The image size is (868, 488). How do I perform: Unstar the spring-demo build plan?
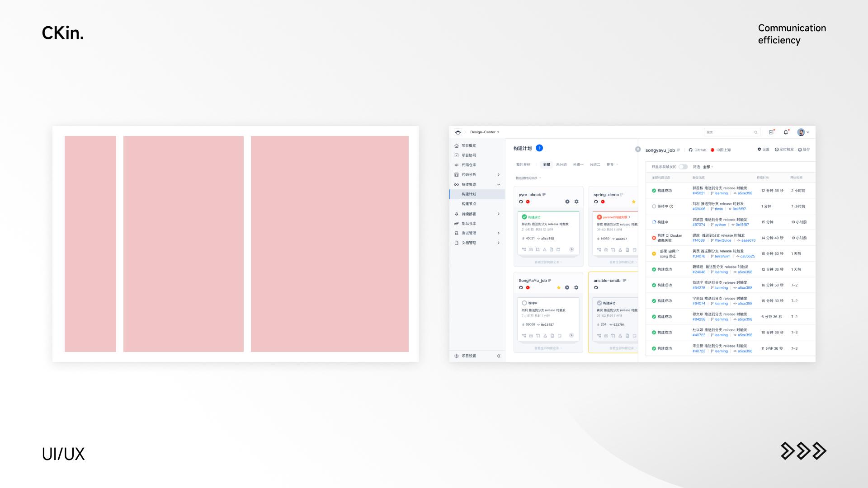click(633, 202)
